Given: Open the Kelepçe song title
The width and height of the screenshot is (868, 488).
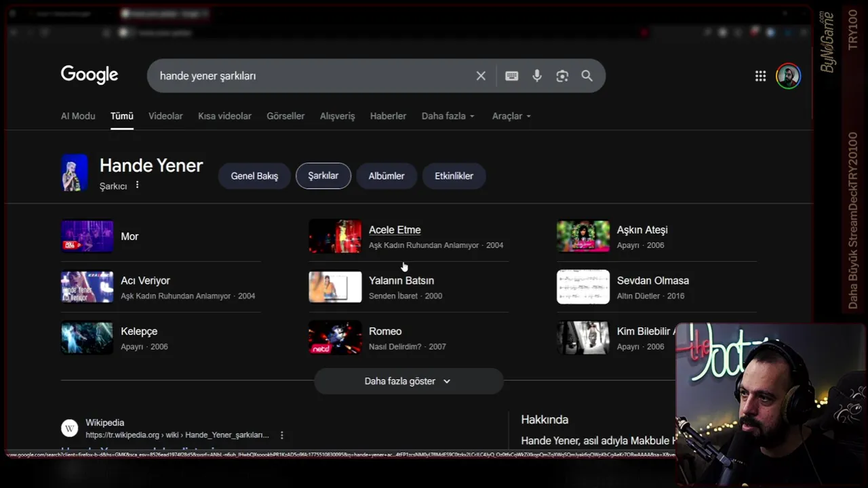Looking at the screenshot, I should pos(139,331).
